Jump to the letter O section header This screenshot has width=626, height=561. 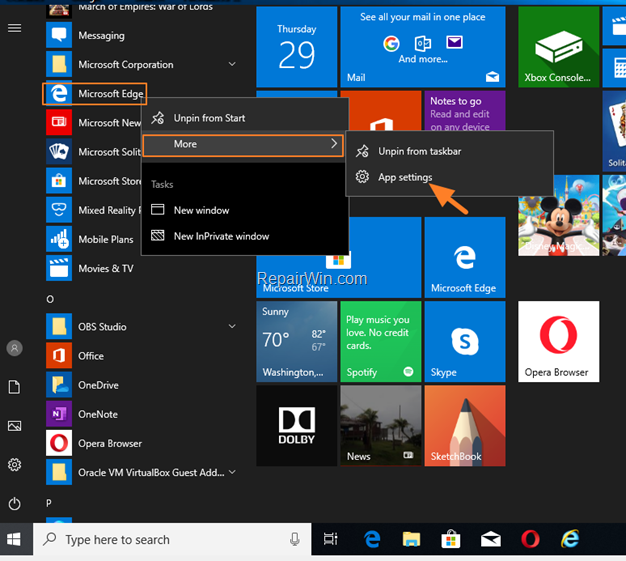[x=50, y=299]
